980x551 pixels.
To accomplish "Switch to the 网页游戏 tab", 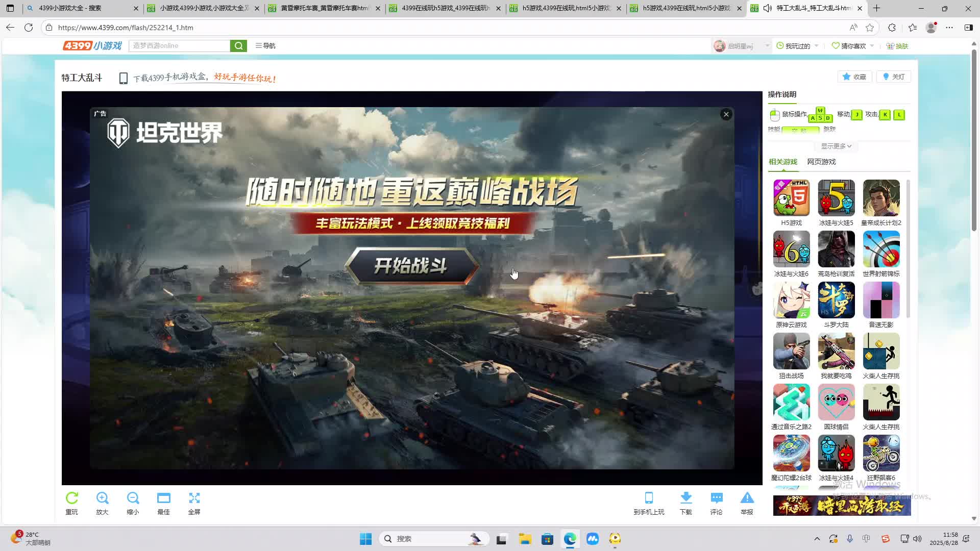I will coord(821,162).
